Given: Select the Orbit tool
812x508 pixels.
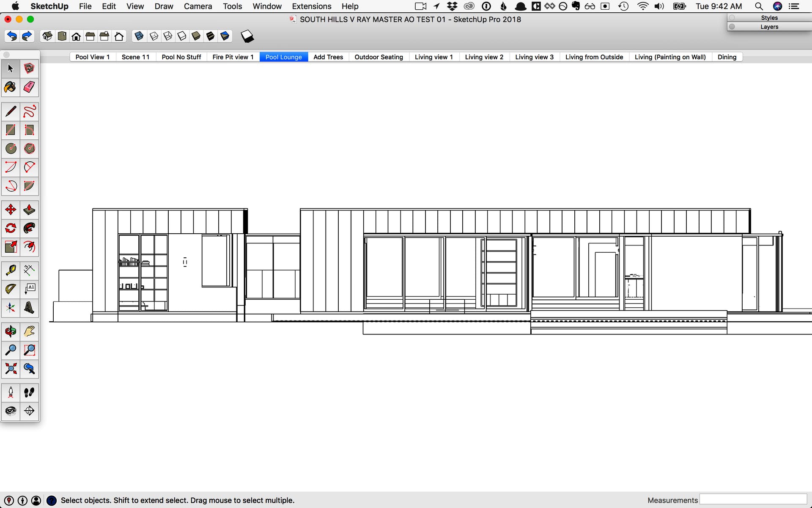Looking at the screenshot, I should 11,331.
